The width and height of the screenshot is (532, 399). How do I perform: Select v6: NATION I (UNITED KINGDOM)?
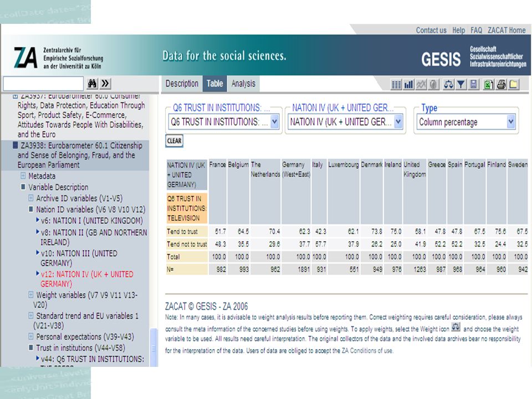pyautogui.click(x=91, y=221)
